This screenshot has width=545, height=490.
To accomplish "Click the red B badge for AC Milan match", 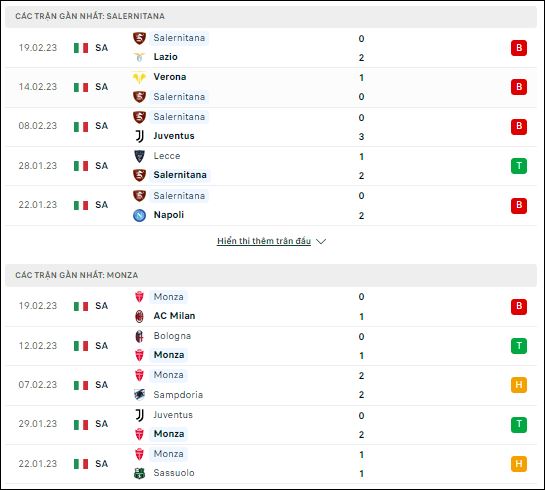I will coord(519,307).
